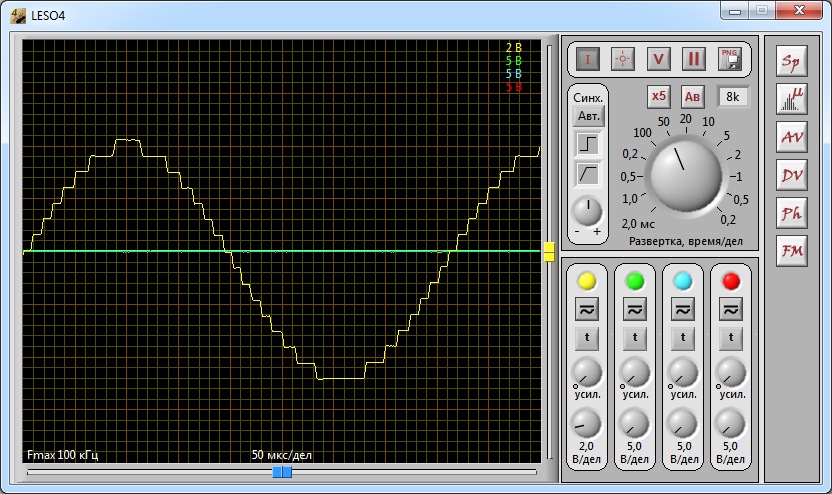This screenshot has height=494, width=832.
Task: Click the Ав auto button
Action: pos(692,97)
